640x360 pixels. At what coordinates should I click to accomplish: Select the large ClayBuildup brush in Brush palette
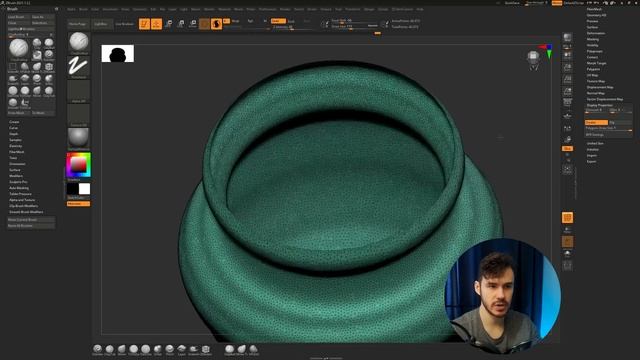(x=19, y=49)
